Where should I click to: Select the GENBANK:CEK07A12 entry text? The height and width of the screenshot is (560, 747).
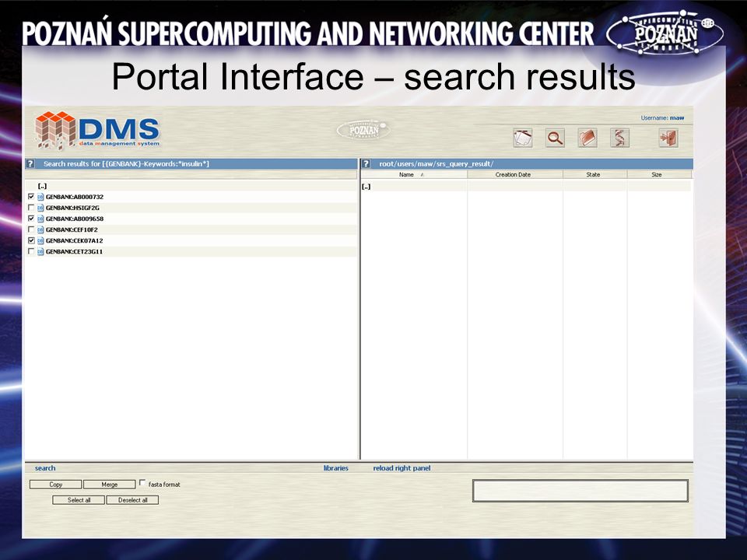point(75,240)
